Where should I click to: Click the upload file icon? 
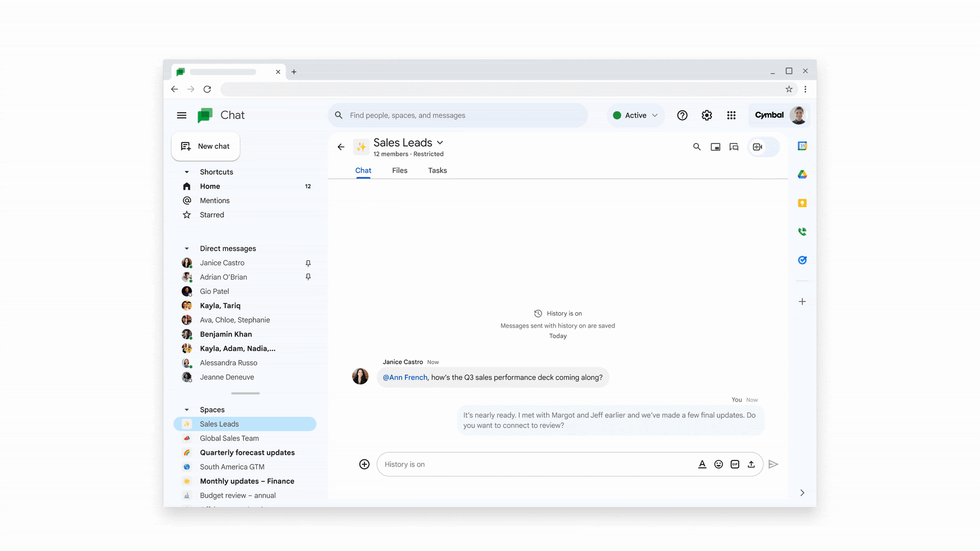751,464
